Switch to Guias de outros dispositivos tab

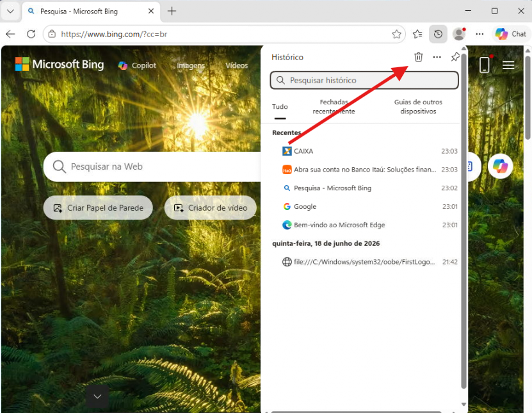418,106
